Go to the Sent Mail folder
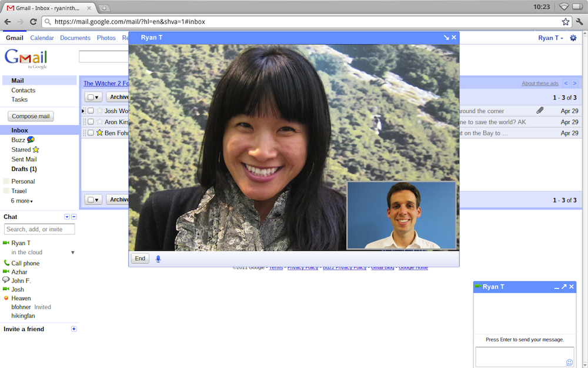The image size is (588, 368). (24, 159)
